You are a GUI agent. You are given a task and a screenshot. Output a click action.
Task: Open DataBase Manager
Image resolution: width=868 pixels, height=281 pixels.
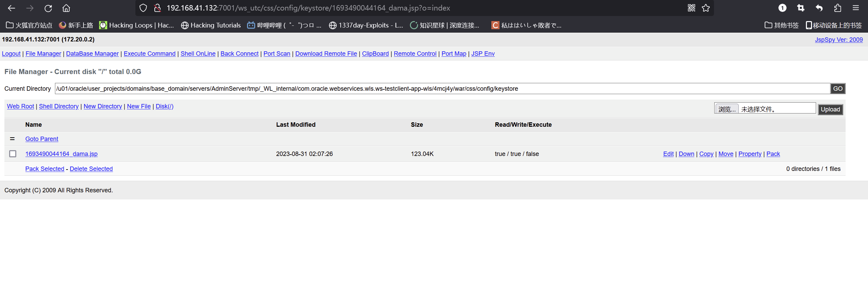pyautogui.click(x=92, y=54)
